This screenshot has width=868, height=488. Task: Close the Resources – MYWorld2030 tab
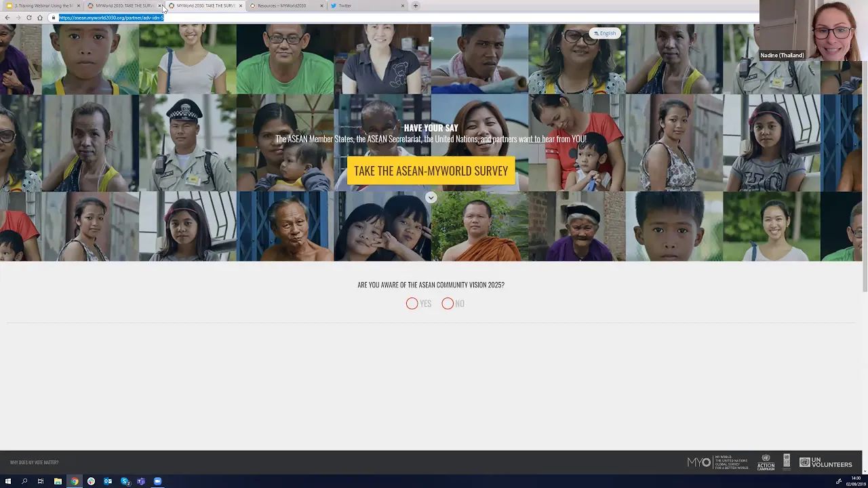(x=321, y=5)
